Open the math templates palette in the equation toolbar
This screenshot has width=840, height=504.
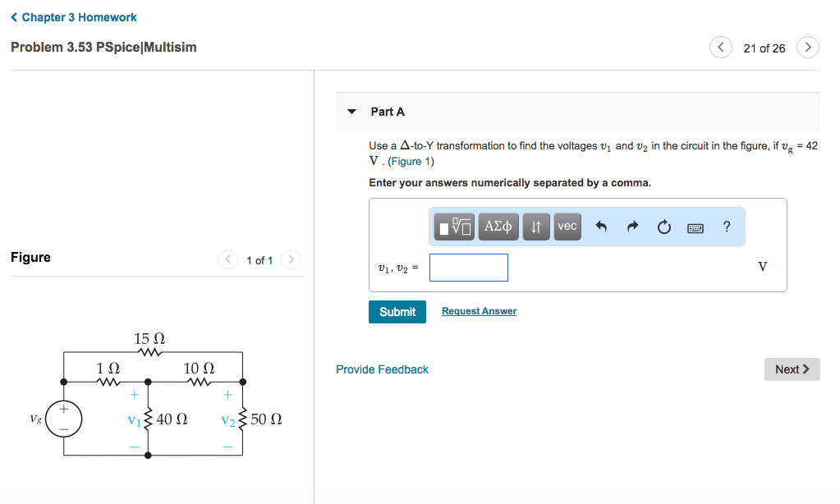[x=452, y=226]
